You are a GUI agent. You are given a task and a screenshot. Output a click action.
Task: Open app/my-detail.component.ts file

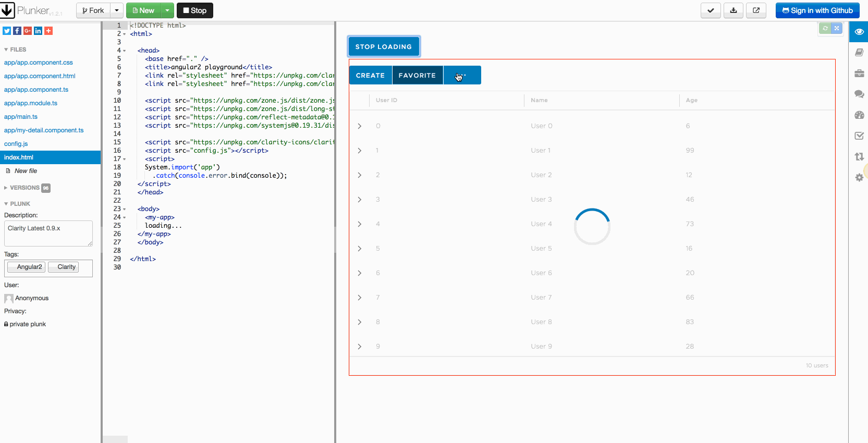[x=44, y=130]
